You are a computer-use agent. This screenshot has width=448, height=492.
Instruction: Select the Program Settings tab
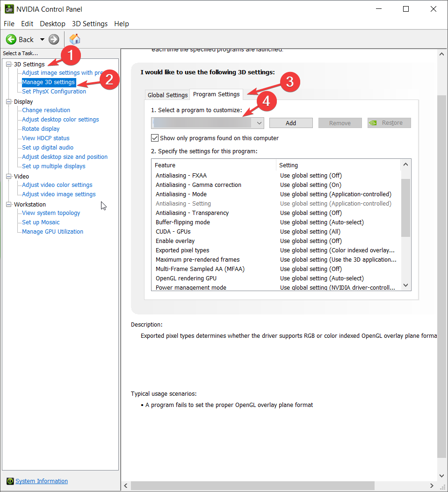(x=217, y=94)
